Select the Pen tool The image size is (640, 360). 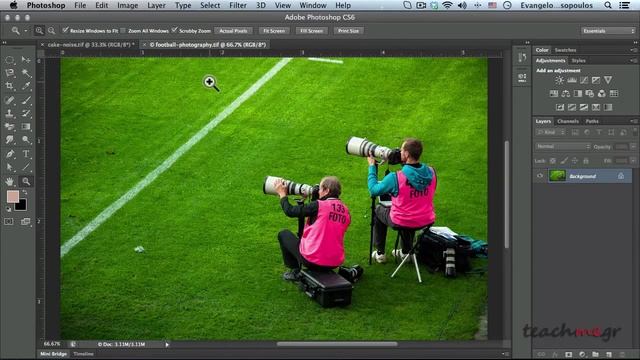(x=10, y=154)
